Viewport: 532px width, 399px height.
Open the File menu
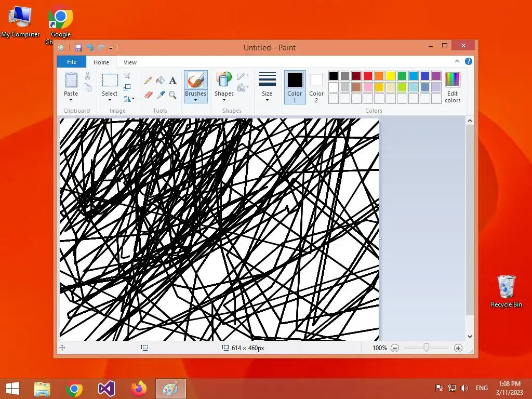click(x=72, y=62)
